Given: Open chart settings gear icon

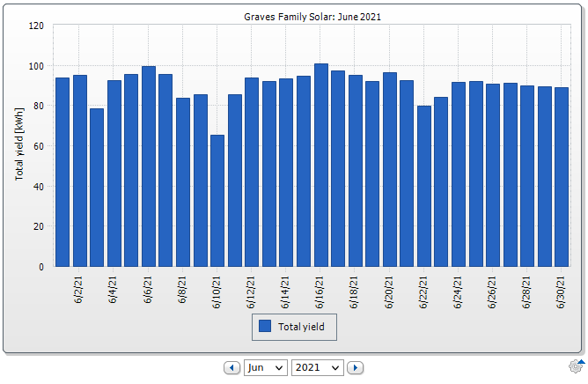Looking at the screenshot, I should tap(577, 366).
